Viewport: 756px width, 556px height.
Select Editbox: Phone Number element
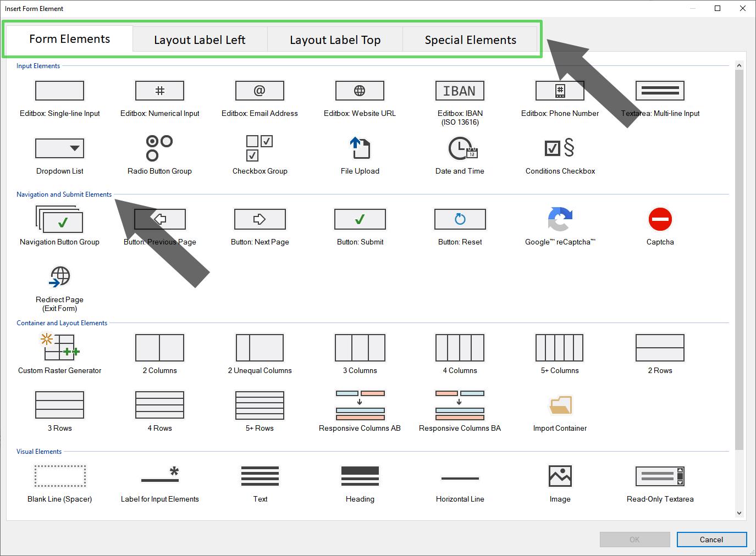click(x=560, y=99)
